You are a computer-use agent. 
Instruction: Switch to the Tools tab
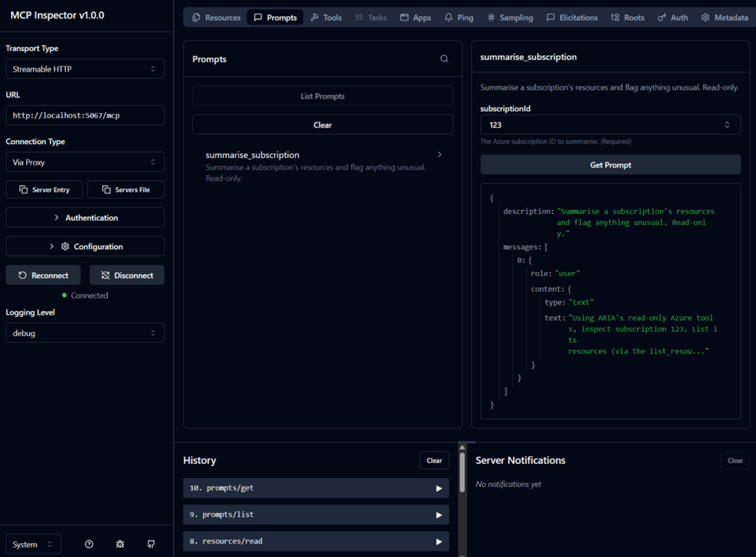[x=326, y=18]
